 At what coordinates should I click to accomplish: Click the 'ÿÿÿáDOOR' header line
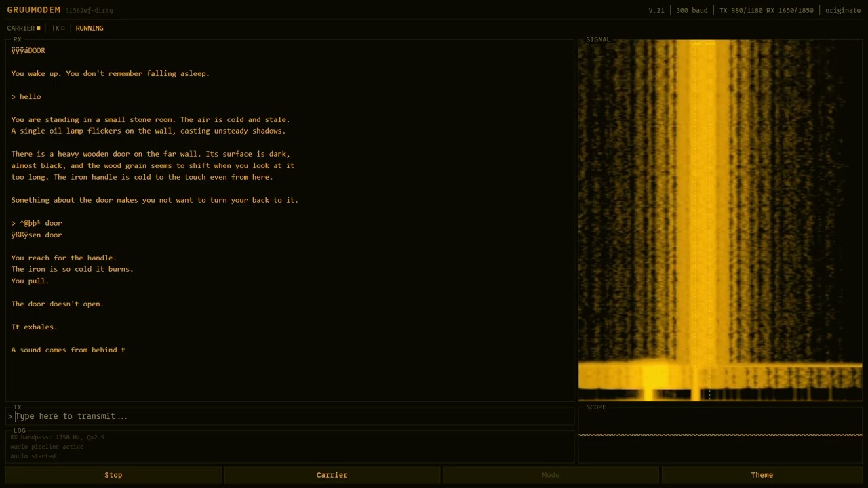click(x=28, y=50)
